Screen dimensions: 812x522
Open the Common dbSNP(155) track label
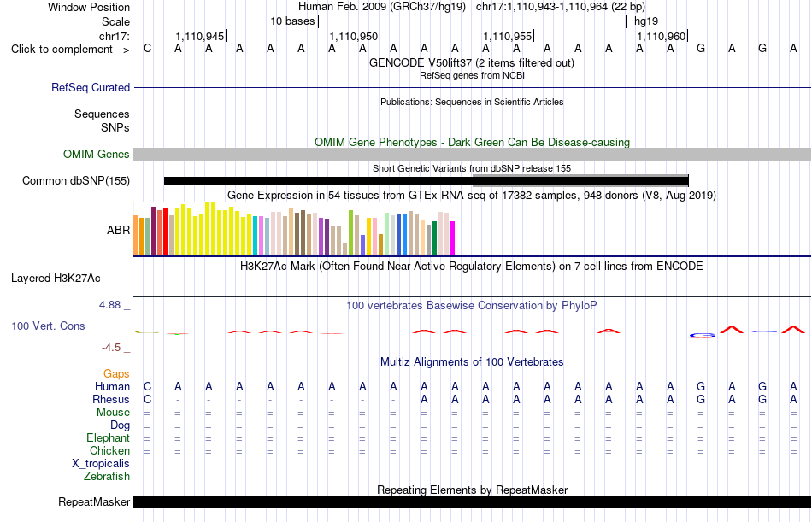[75, 181]
